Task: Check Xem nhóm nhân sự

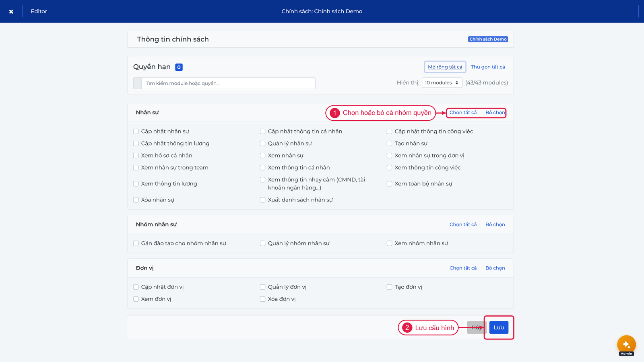Action: (390, 243)
